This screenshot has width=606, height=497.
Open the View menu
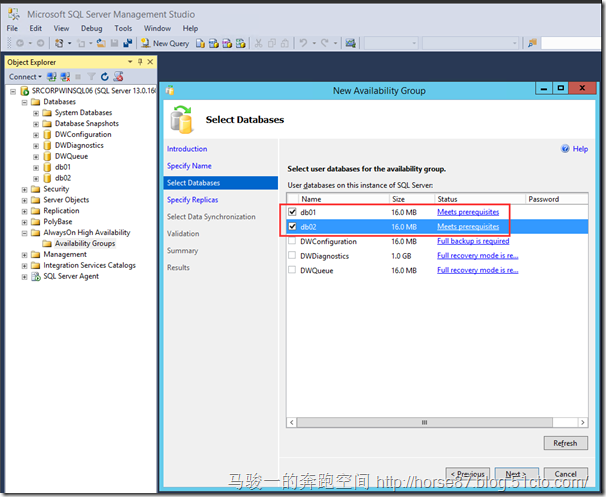[61, 28]
